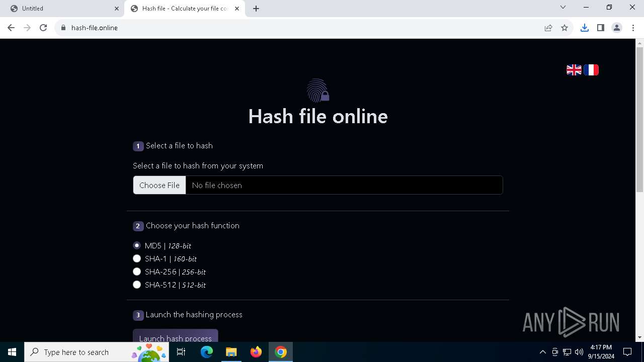Open Chrome three-dot menu

[633, 28]
